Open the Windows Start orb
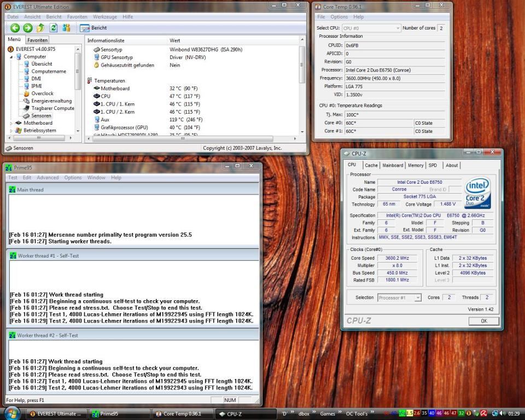The height and width of the screenshot is (420, 525). [x=11, y=413]
